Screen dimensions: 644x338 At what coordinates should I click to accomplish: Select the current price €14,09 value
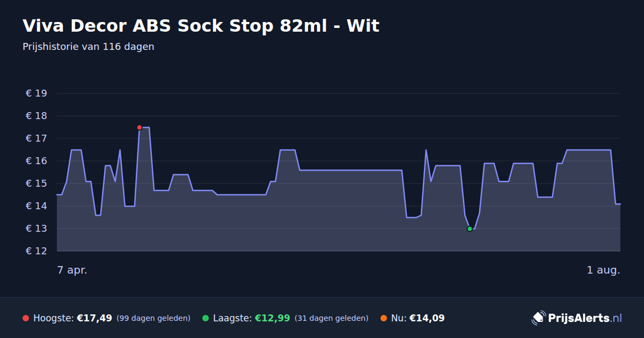427,318
